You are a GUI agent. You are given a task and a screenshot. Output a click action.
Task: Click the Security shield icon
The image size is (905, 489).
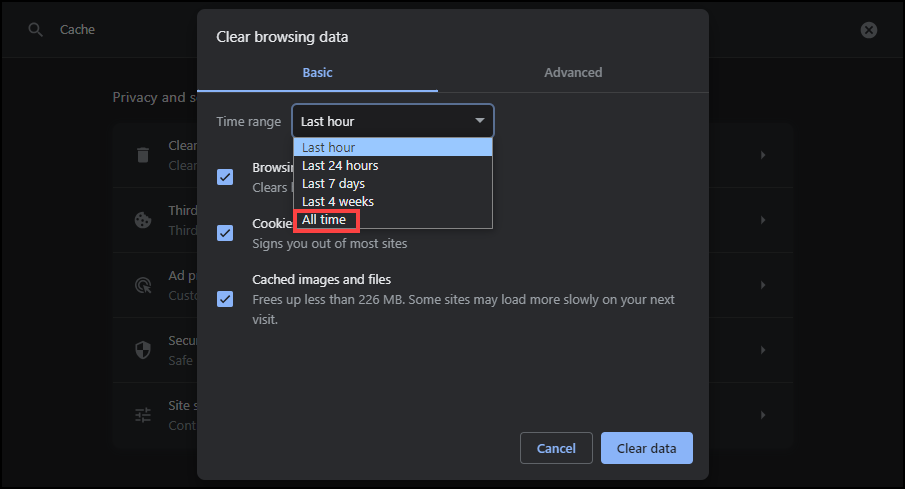(143, 350)
